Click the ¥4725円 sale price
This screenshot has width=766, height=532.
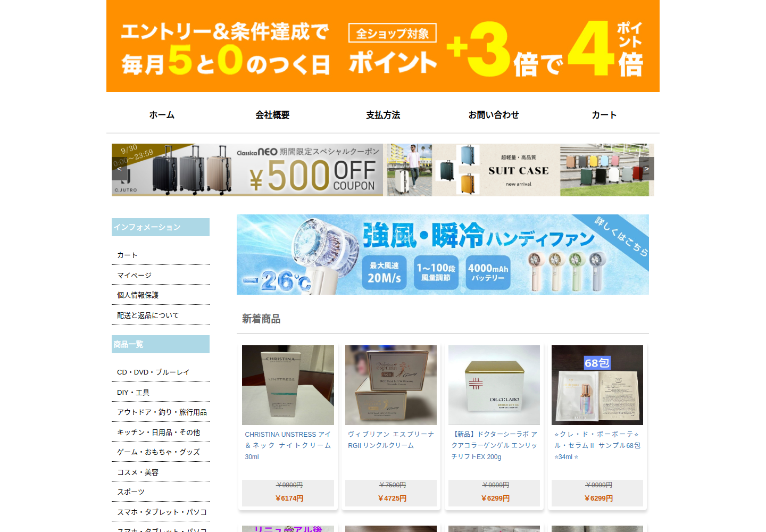[392, 498]
